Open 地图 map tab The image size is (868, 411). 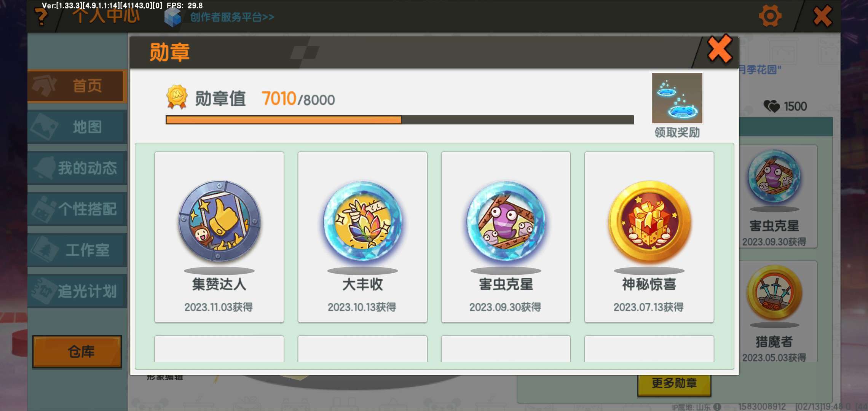[x=77, y=127]
